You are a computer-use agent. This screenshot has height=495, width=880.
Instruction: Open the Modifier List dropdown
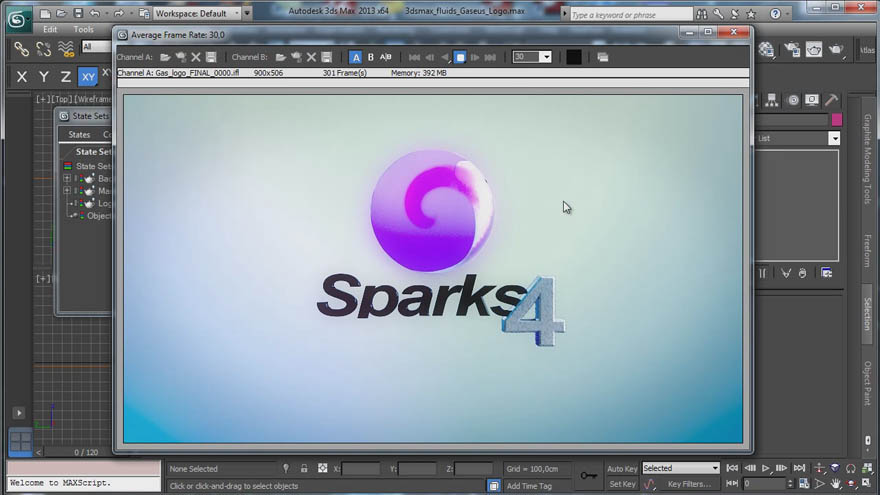(835, 138)
